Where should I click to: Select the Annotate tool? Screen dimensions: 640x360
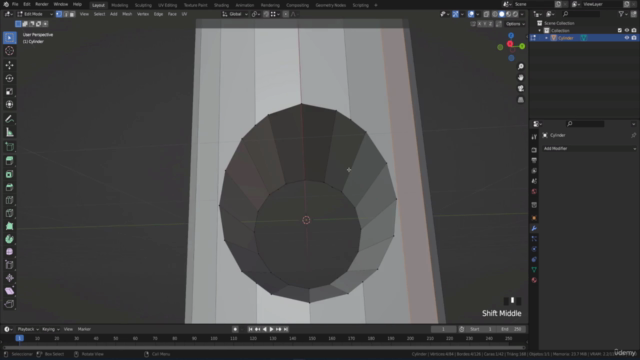click(x=9, y=119)
